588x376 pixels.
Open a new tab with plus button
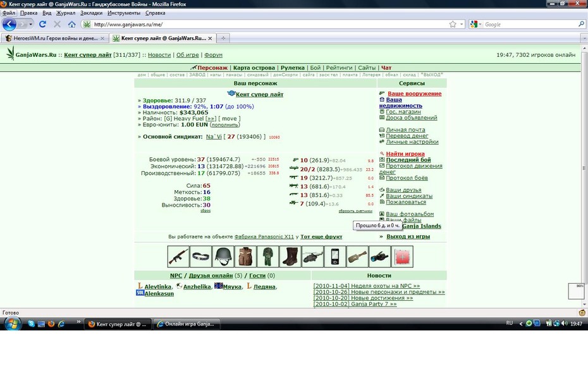223,39
